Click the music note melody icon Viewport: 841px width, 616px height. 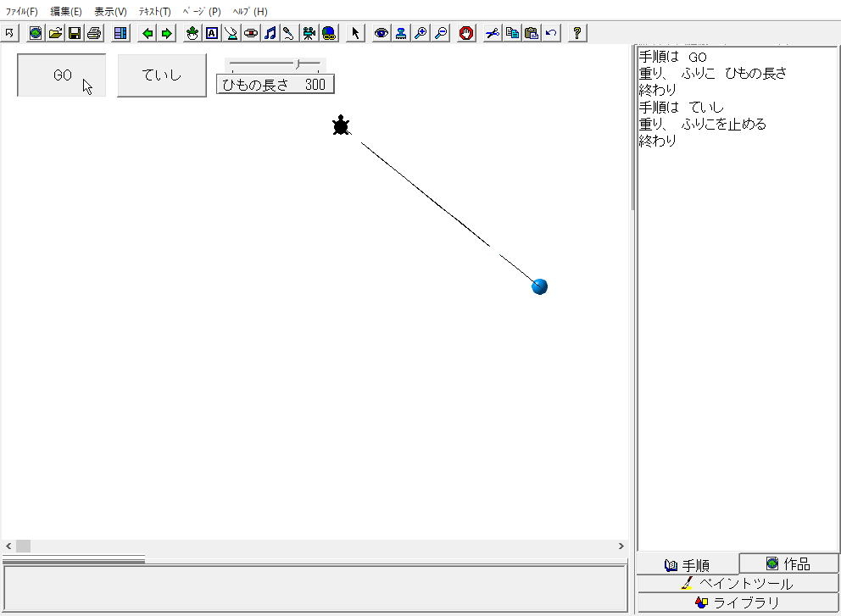click(270, 33)
